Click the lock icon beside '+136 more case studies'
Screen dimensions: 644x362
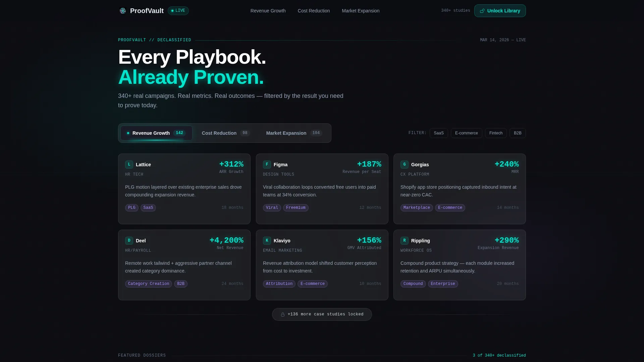point(283,314)
